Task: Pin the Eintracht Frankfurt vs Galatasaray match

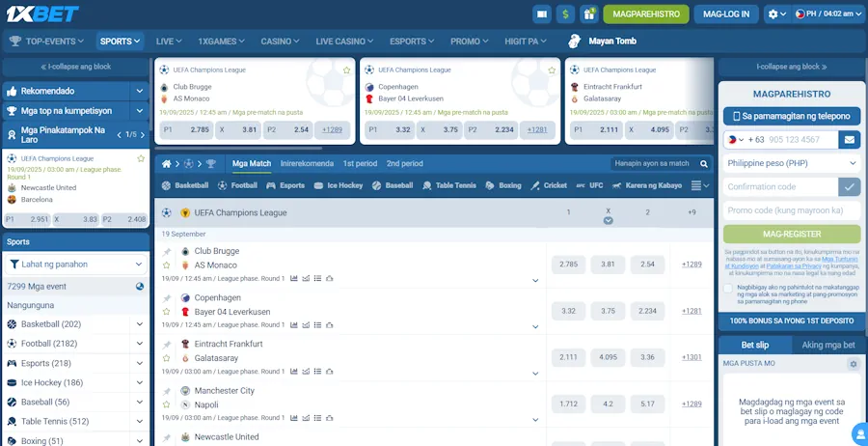Action: coord(167,346)
